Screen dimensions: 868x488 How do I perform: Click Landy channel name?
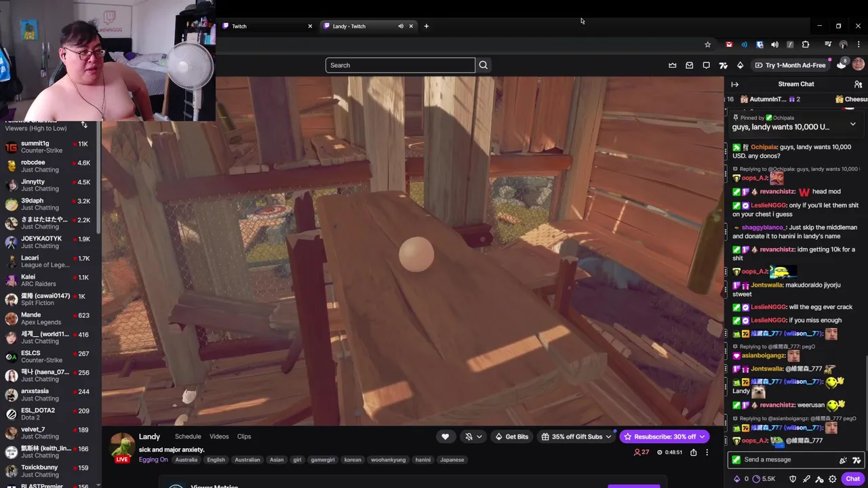pyautogui.click(x=149, y=436)
